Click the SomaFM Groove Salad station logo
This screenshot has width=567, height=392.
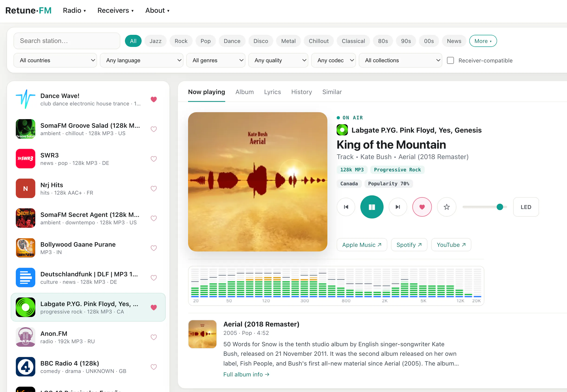click(26, 129)
